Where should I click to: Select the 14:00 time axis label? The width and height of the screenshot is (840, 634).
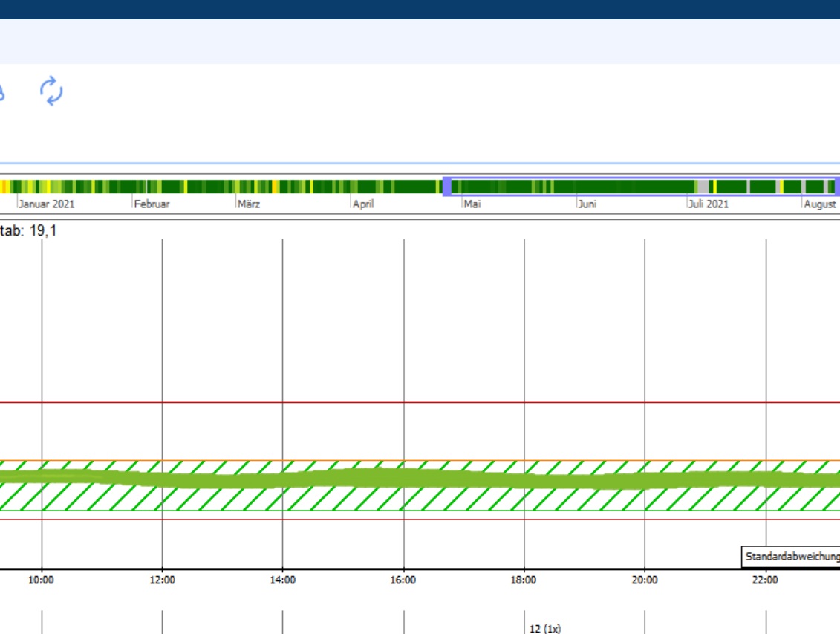[282, 580]
